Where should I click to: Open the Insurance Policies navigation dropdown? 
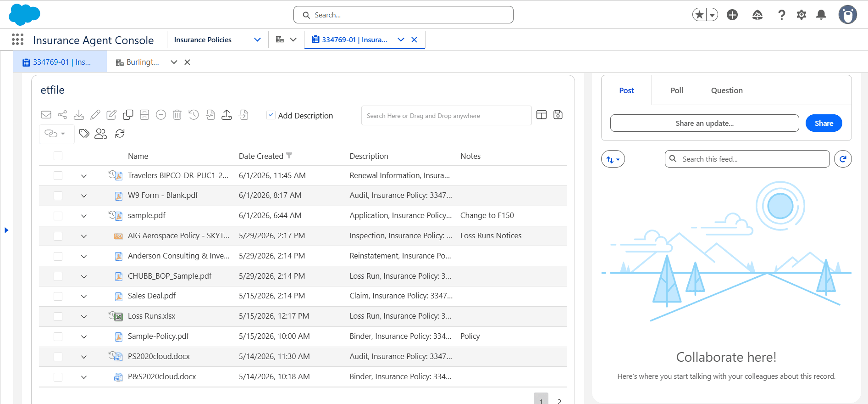tap(257, 39)
